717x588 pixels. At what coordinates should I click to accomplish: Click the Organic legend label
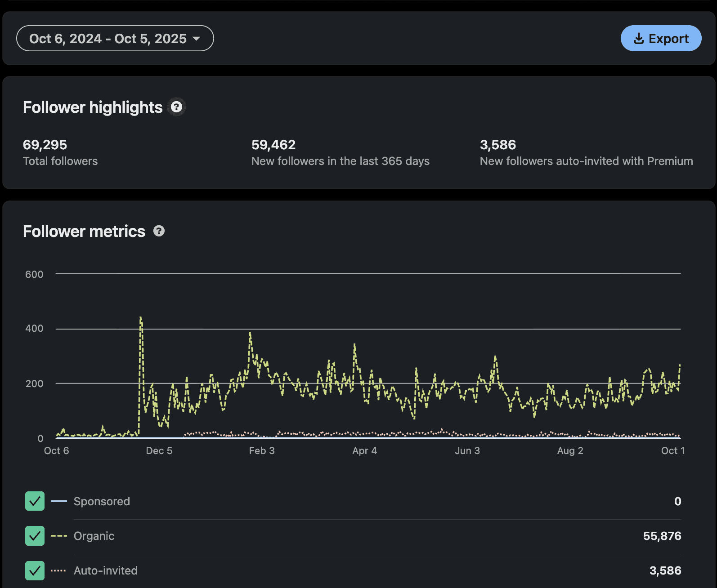pyautogui.click(x=94, y=536)
